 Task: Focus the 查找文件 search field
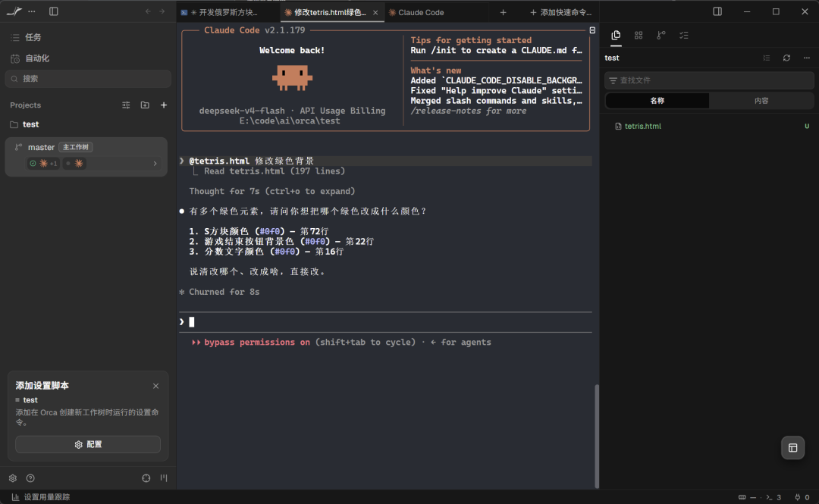tap(709, 80)
